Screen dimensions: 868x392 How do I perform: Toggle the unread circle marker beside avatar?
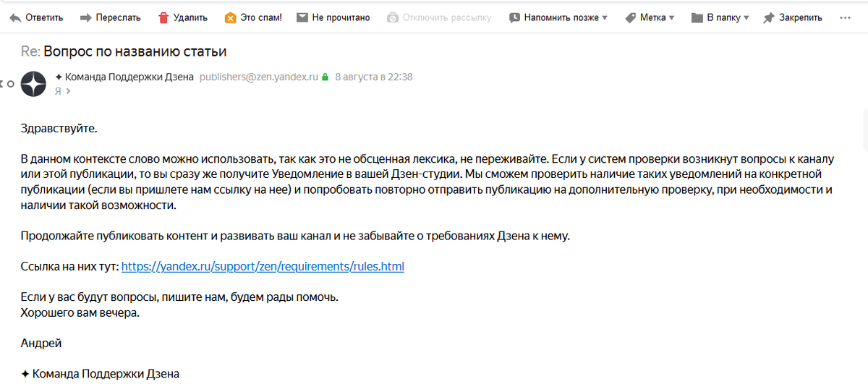[x=11, y=84]
